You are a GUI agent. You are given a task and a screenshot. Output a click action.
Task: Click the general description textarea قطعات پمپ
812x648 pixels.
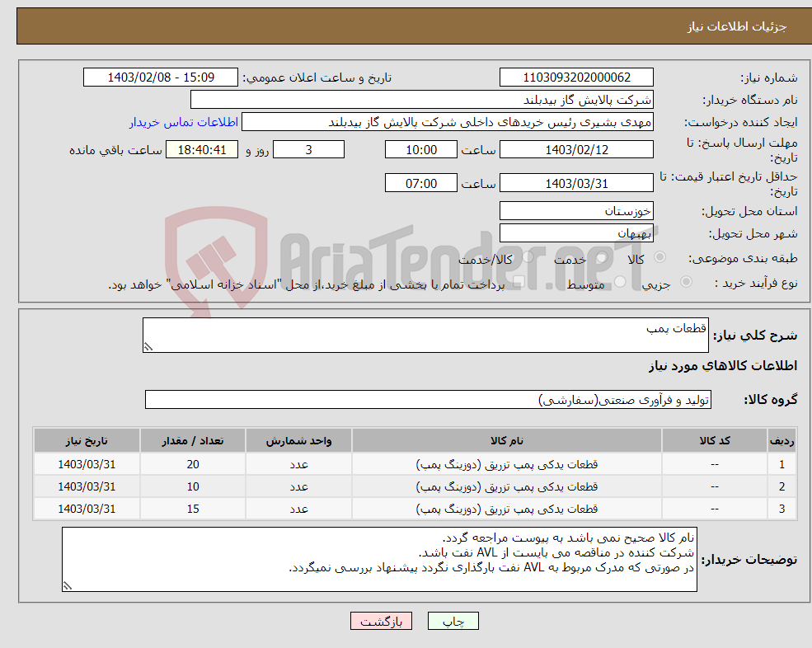(x=425, y=336)
